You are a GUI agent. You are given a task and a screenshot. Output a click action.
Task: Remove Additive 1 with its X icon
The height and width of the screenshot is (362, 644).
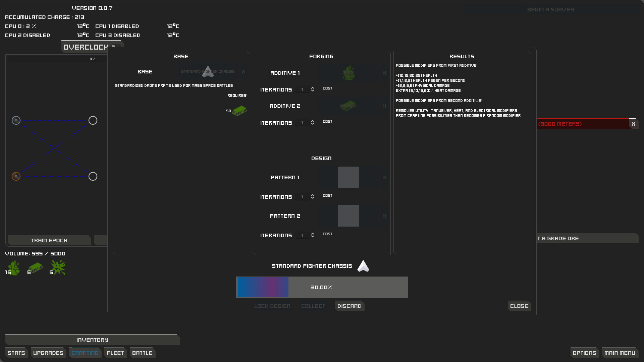(384, 73)
